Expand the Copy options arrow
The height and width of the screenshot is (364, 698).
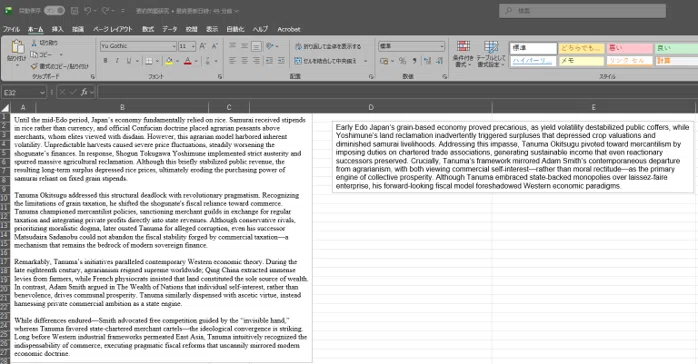point(61,55)
